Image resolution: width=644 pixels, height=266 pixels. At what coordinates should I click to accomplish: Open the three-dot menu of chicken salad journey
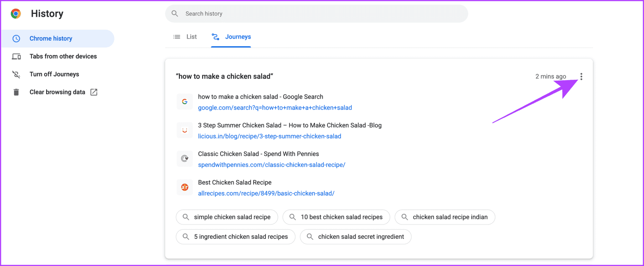pos(581,76)
